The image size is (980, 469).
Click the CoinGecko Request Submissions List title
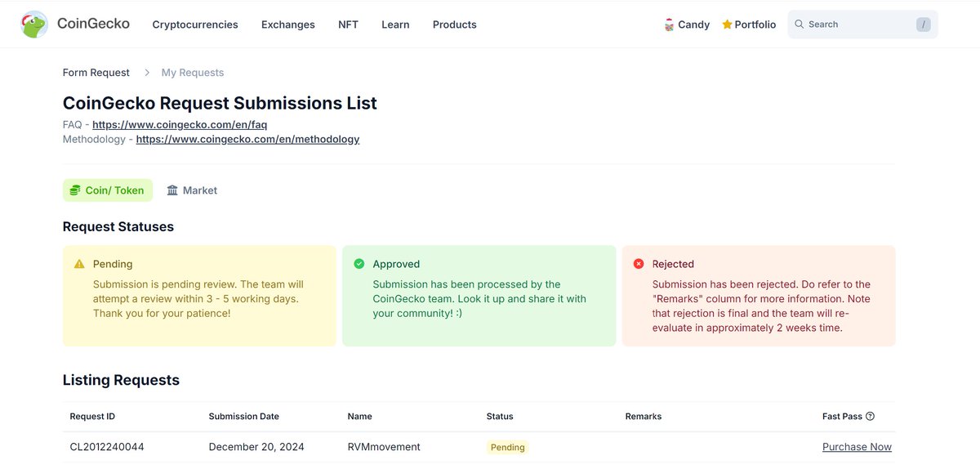[220, 103]
